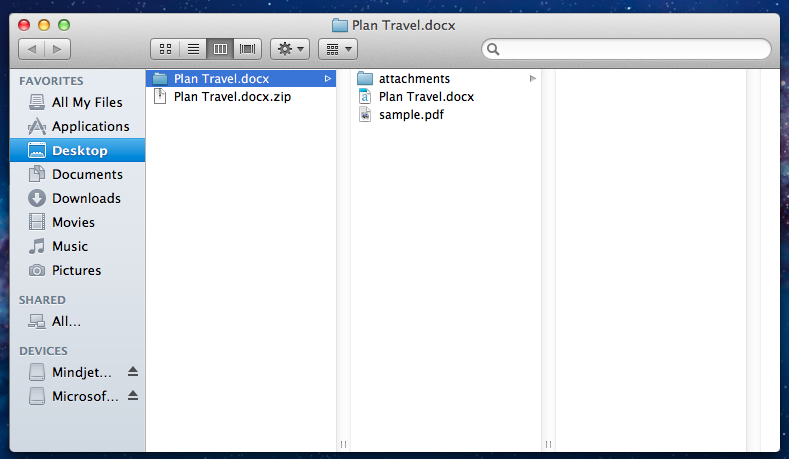Click the Music note icon
Image resolution: width=789 pixels, height=459 pixels.
pyautogui.click(x=37, y=247)
